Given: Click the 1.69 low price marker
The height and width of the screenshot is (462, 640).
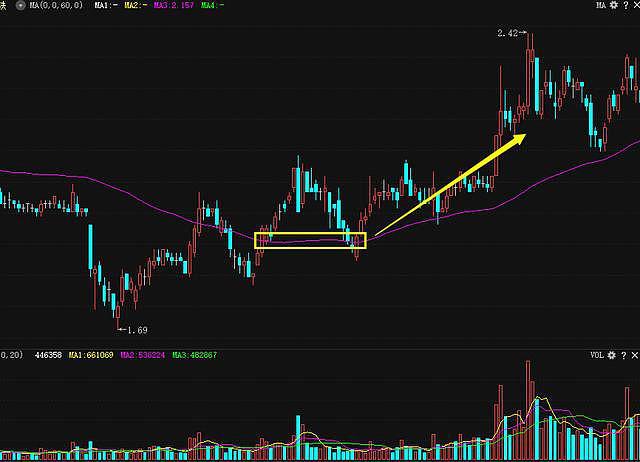Looking at the screenshot, I should coord(138,330).
